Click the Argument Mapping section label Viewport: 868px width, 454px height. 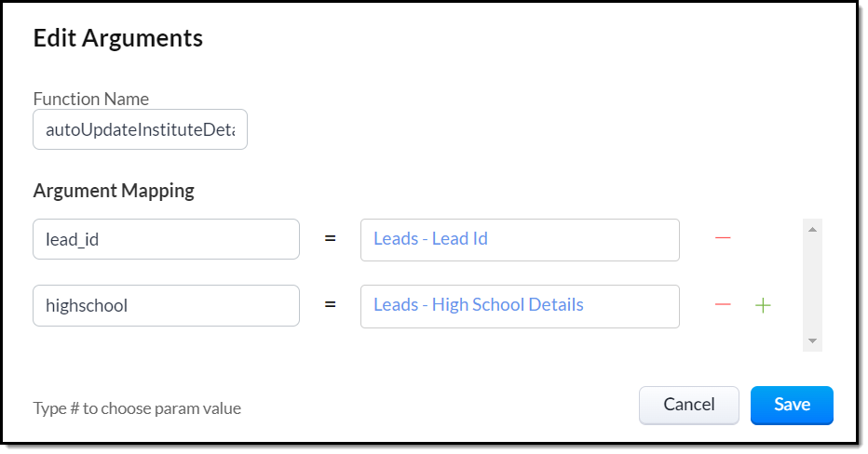point(114,191)
